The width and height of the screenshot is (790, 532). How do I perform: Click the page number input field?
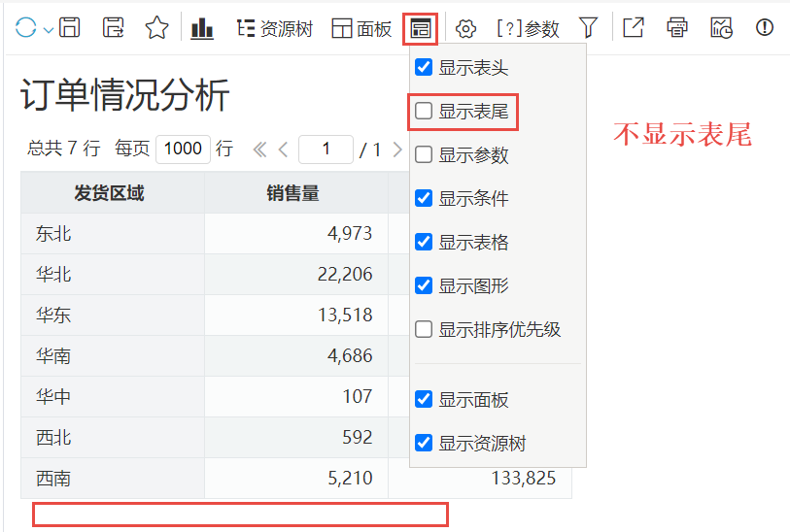coord(326,150)
